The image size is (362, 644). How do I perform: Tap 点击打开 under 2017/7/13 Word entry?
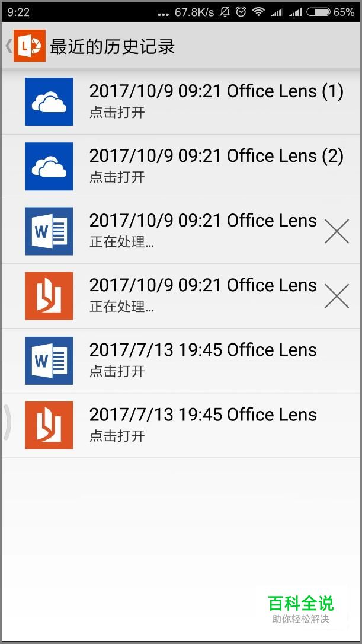click(x=117, y=371)
